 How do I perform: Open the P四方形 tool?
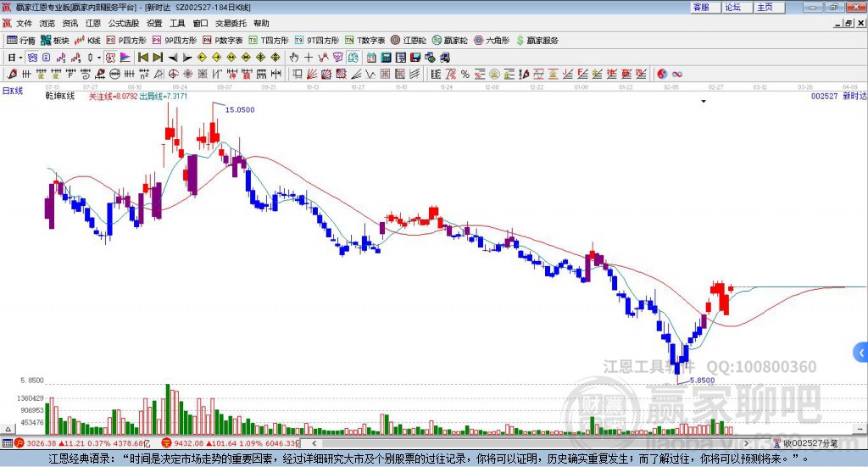[x=126, y=41]
